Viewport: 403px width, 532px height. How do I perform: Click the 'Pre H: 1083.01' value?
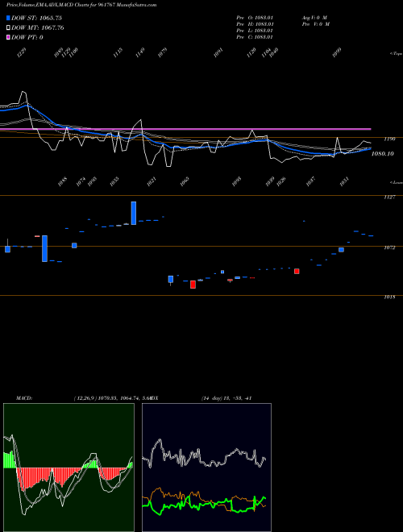[x=255, y=24]
